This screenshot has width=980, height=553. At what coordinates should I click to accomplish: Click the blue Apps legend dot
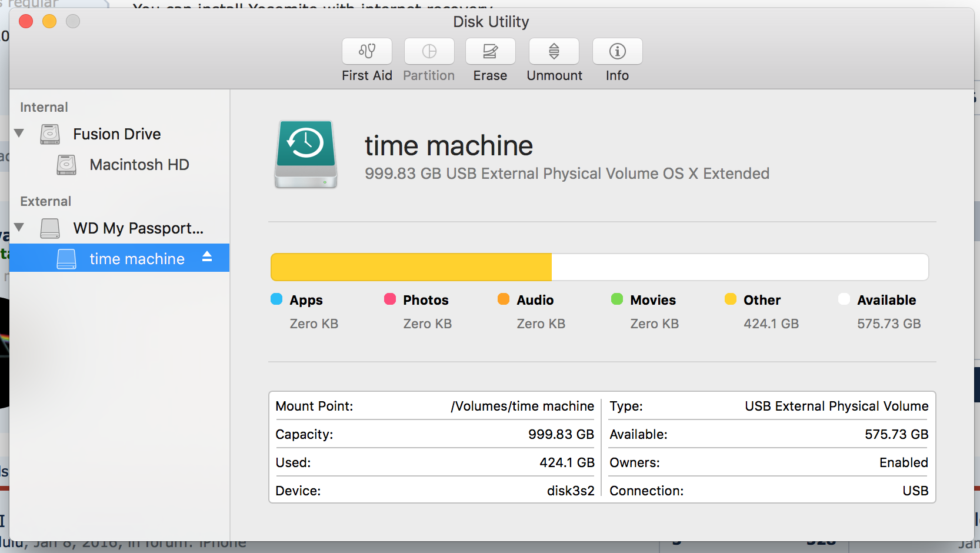pos(276,299)
